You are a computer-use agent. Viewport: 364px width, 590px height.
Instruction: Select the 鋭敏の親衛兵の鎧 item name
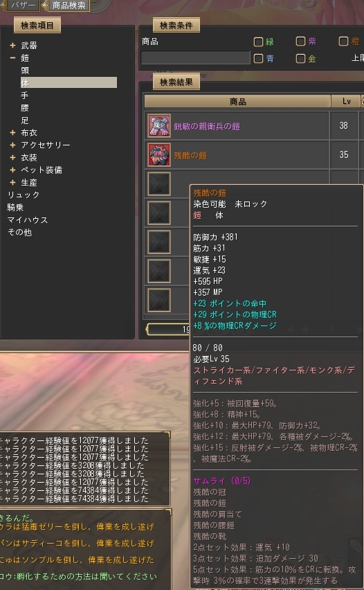point(207,126)
